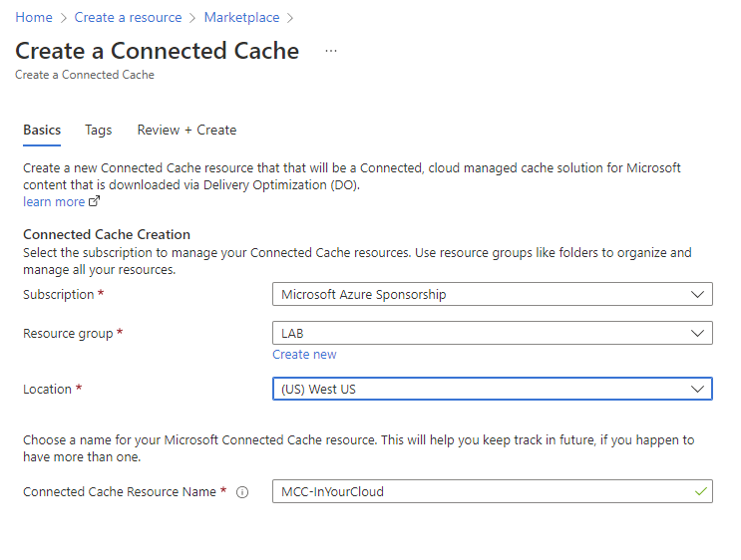The width and height of the screenshot is (741, 560).
Task: Click chevron arrow on the Location dropdown
Action: click(696, 390)
